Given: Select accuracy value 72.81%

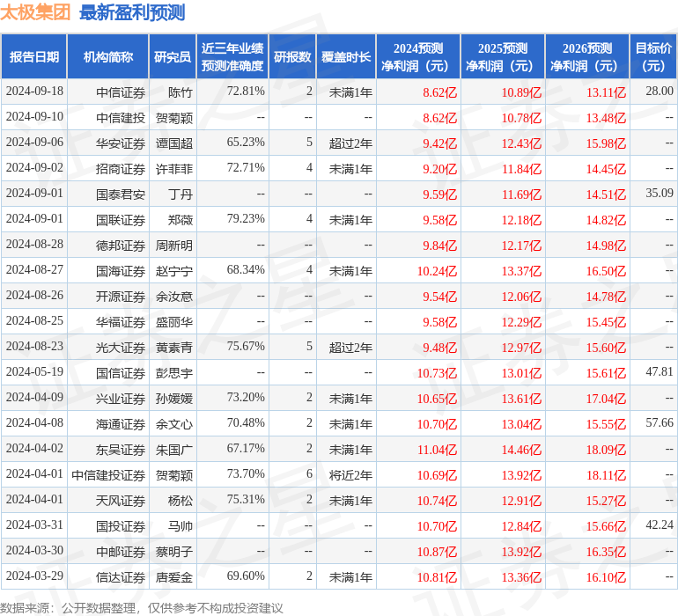Looking at the screenshot, I should (x=246, y=92).
